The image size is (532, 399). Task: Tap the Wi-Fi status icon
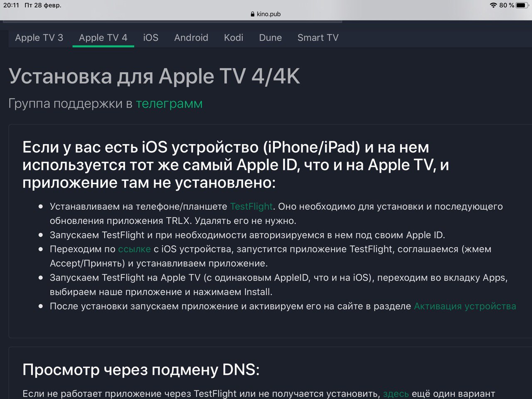[x=493, y=5]
